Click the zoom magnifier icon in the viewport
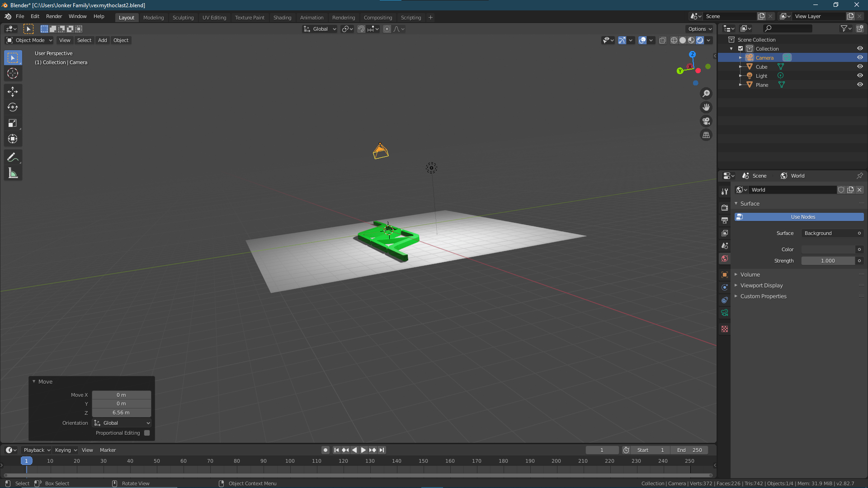The height and width of the screenshot is (488, 868). pos(706,94)
